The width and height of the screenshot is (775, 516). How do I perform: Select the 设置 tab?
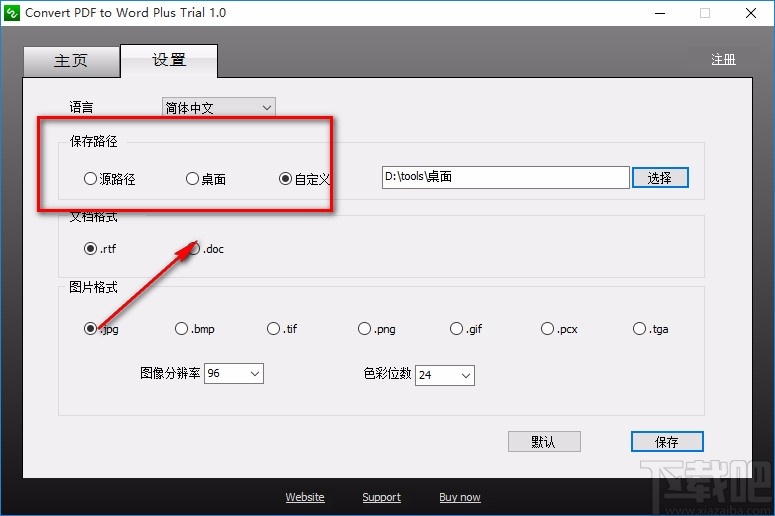point(169,60)
